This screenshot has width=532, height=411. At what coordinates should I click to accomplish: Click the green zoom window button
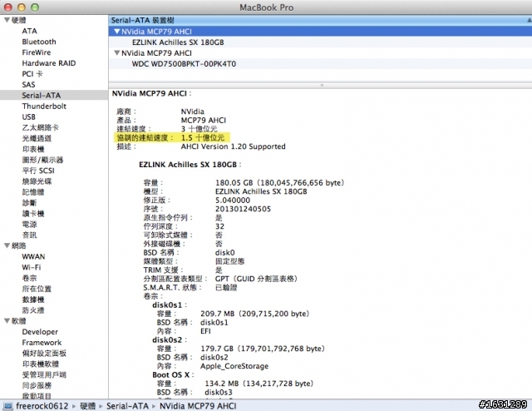(x=35, y=7)
